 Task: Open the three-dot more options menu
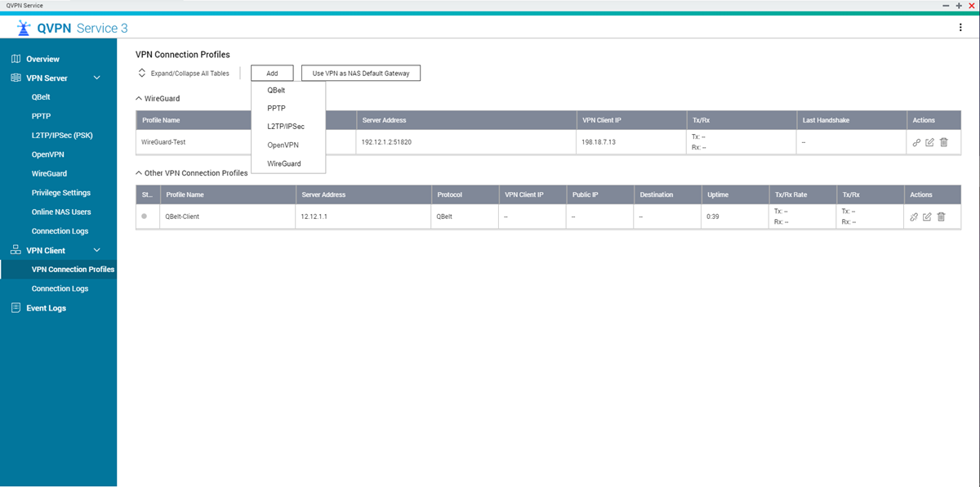(960, 28)
